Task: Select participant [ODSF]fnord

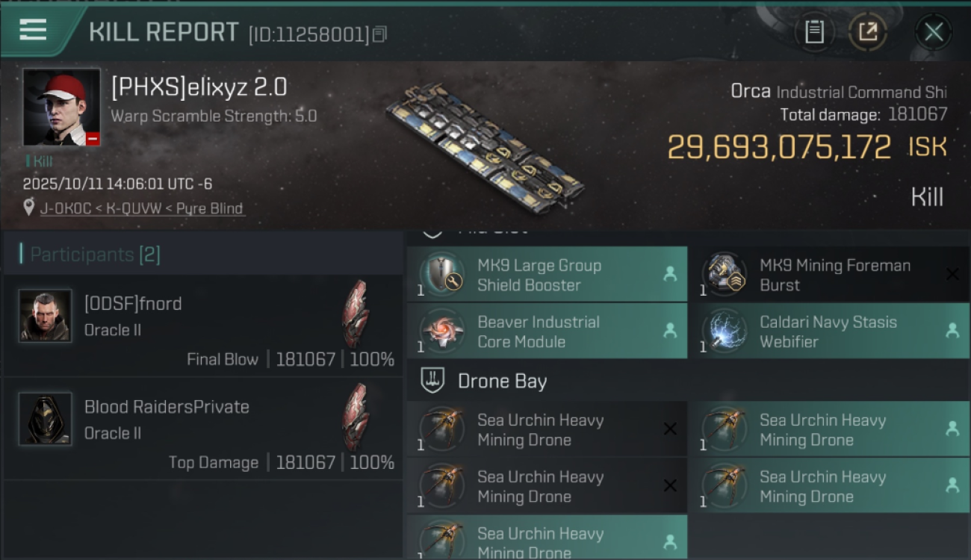Action: [x=203, y=326]
